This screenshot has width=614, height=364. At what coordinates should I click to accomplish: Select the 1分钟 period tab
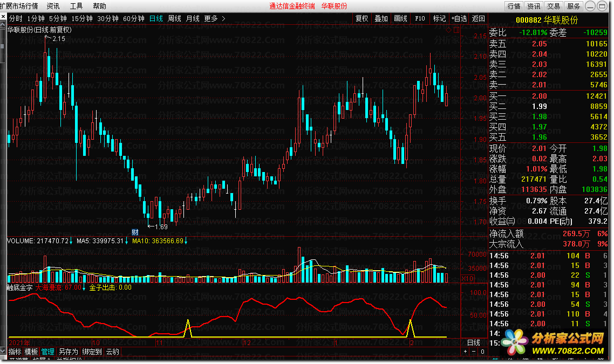click(x=36, y=18)
